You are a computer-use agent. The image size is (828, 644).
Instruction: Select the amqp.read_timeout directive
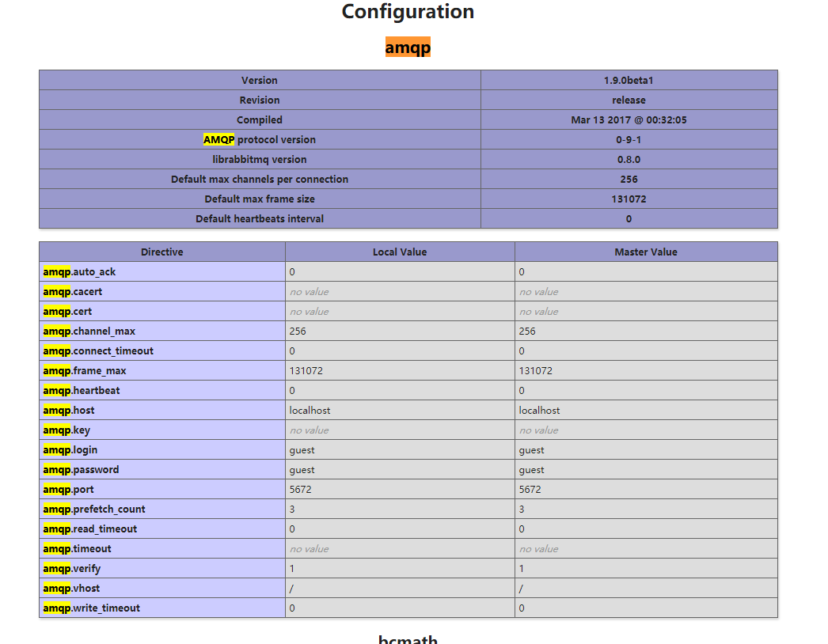pyautogui.click(x=89, y=529)
